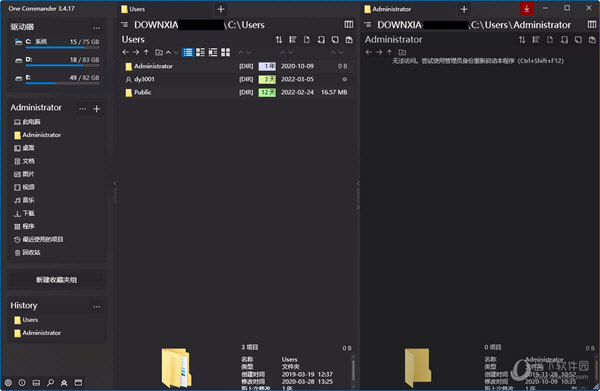Switch to the second list view mode

[x=200, y=52]
